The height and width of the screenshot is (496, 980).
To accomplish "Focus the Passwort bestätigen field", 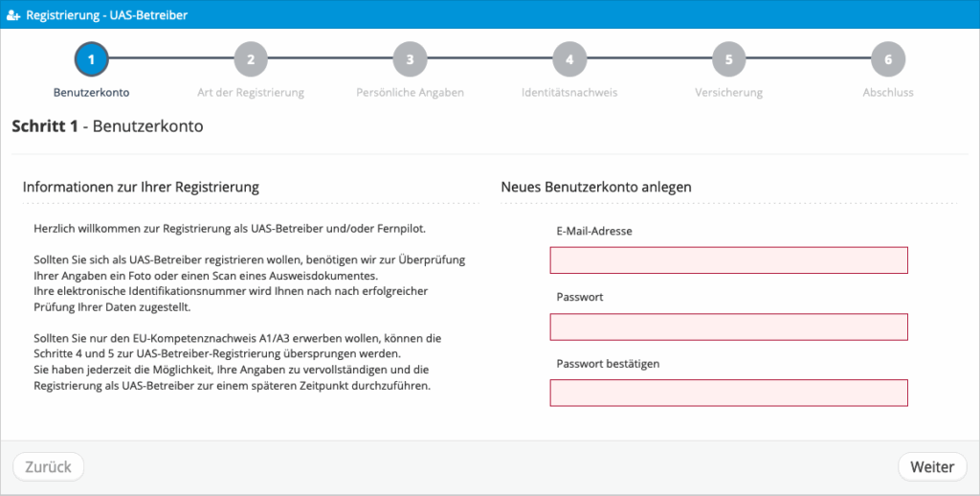I will click(x=728, y=393).
